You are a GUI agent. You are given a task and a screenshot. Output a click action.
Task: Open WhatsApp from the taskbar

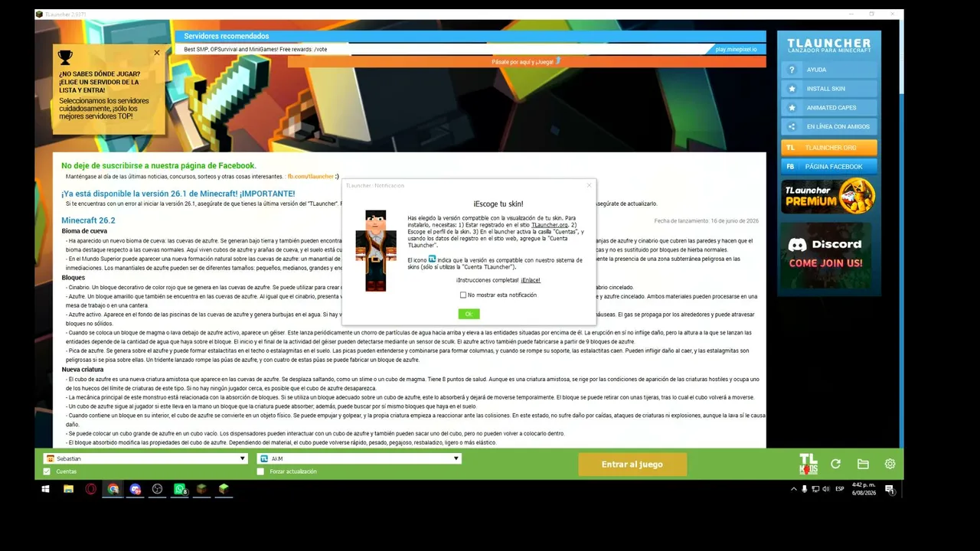[181, 489]
